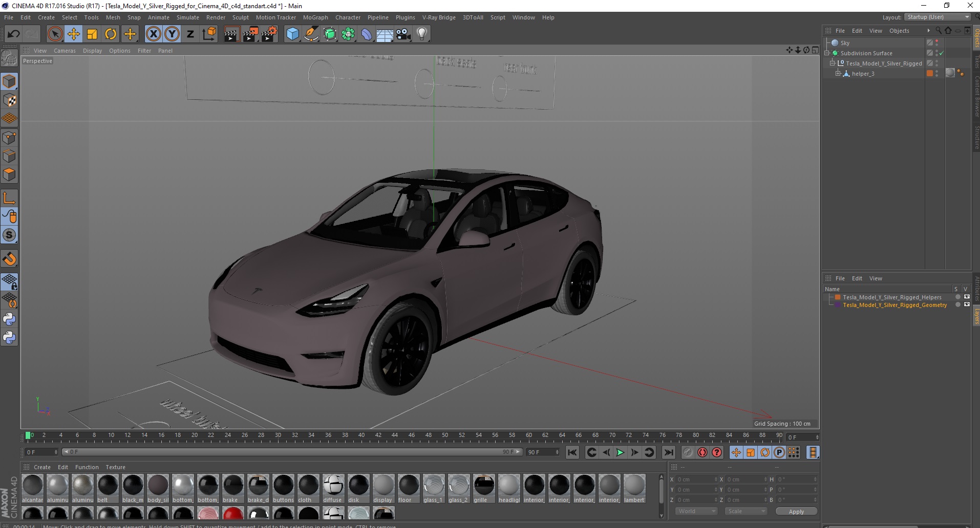Go to end of animation
The width and height of the screenshot is (980, 528).
(x=669, y=452)
